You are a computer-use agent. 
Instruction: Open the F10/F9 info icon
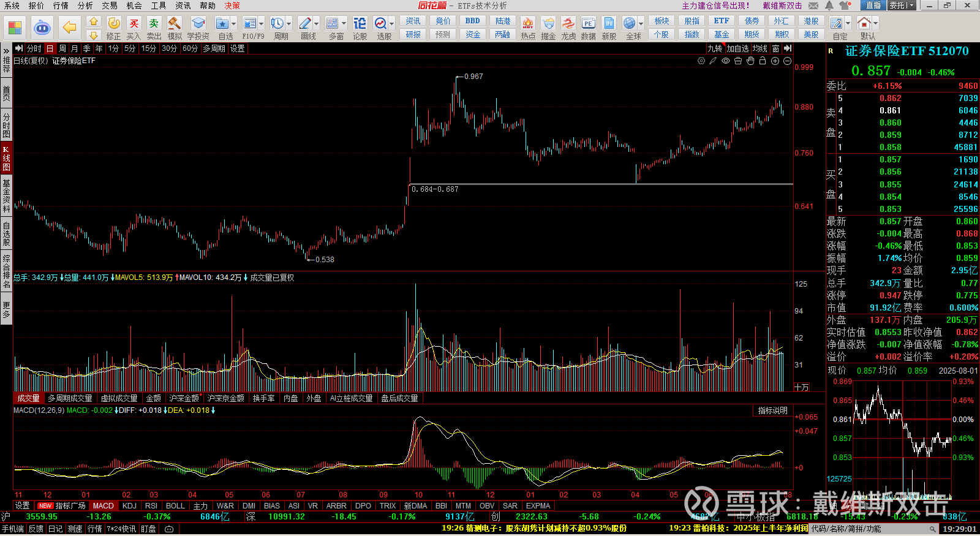click(x=249, y=23)
